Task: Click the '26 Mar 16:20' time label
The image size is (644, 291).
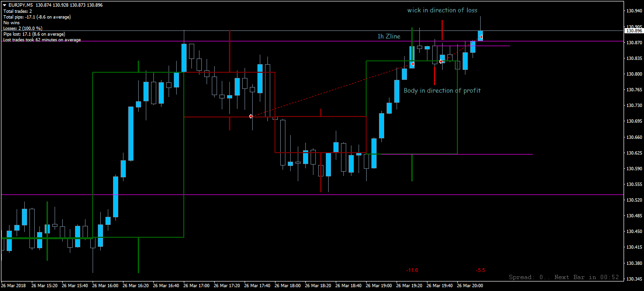Action: 135,286
